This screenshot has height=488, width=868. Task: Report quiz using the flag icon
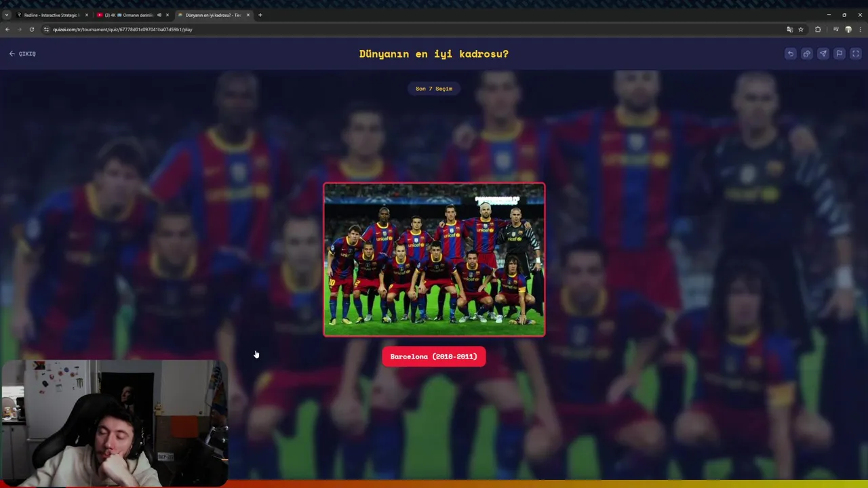tap(840, 54)
